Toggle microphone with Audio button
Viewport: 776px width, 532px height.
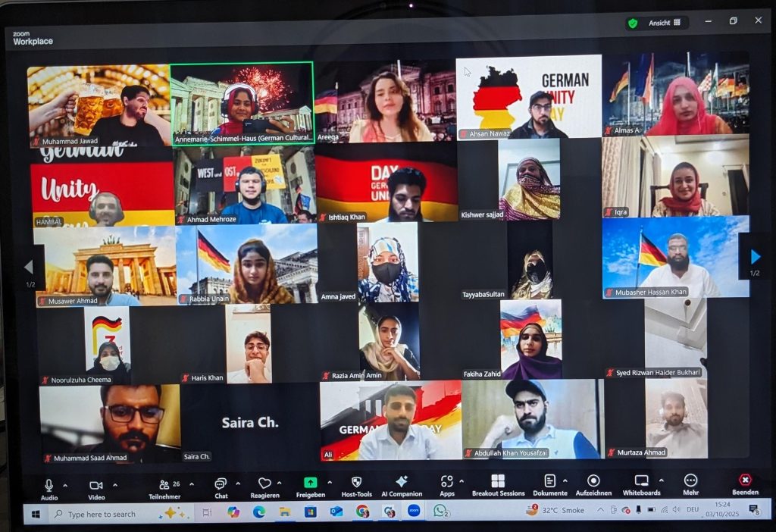tap(49, 486)
